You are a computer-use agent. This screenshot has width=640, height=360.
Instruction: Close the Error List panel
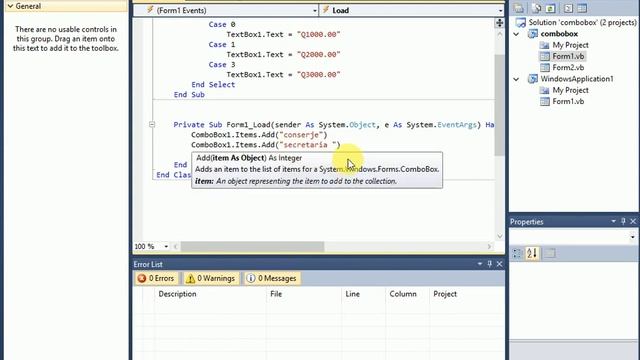pyautogui.click(x=499, y=264)
